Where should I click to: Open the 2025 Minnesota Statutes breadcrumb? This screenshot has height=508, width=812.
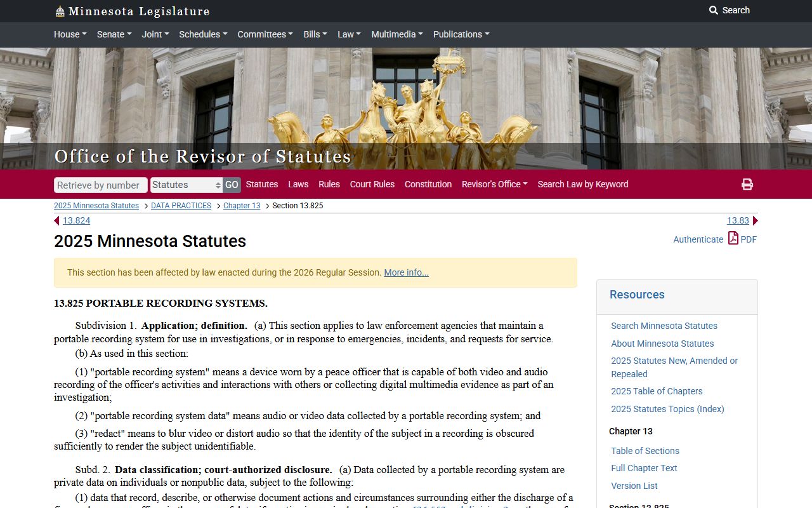[x=96, y=206]
